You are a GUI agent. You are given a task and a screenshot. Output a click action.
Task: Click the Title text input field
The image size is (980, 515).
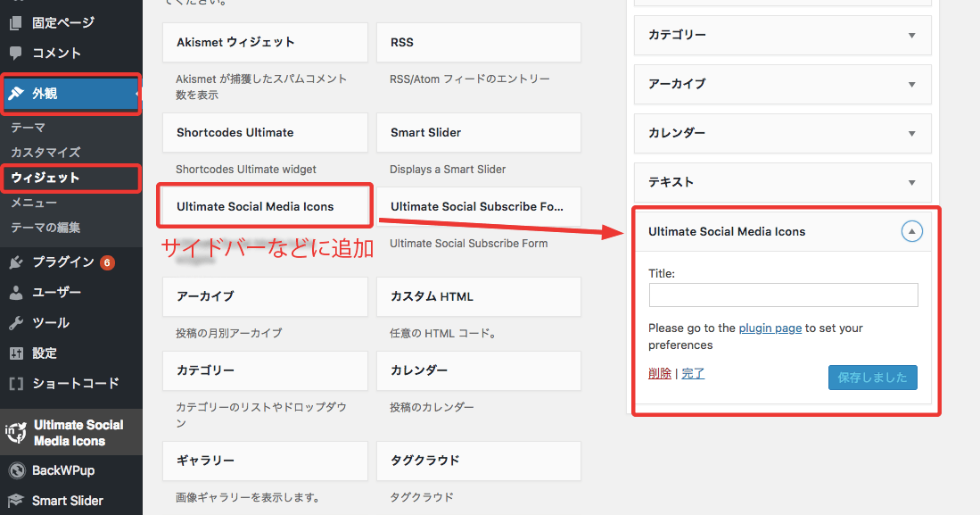[x=783, y=295]
